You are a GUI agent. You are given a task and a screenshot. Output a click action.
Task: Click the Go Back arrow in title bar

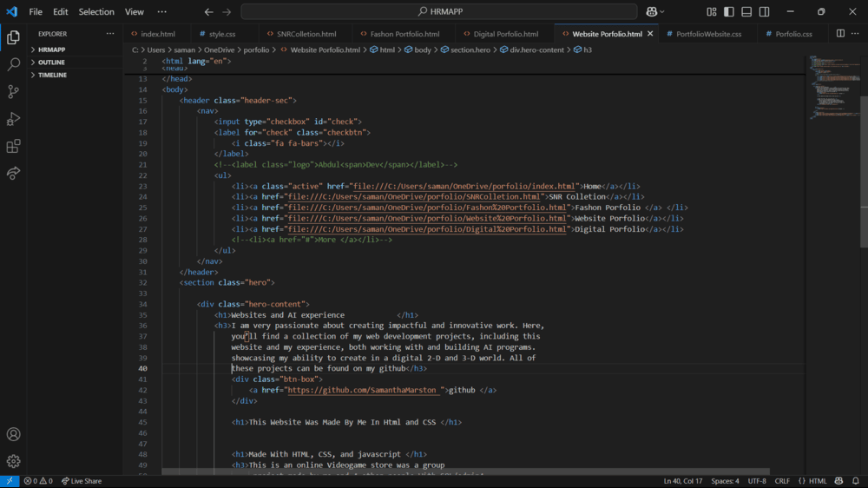208,12
